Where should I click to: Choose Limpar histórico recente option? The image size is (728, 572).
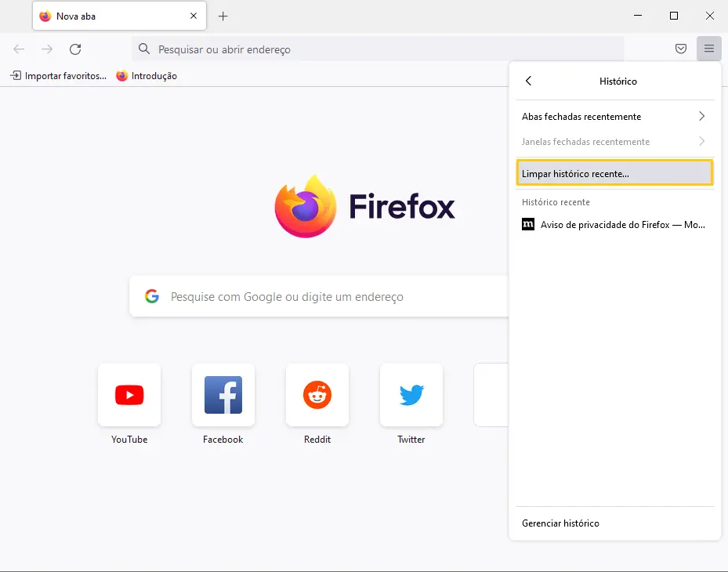click(614, 172)
